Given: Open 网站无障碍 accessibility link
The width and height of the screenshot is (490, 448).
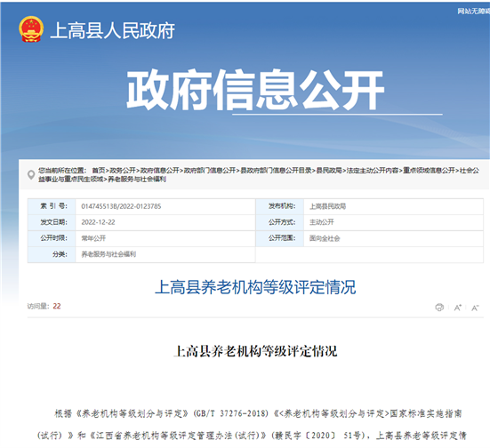Looking at the screenshot, I should coord(473,12).
